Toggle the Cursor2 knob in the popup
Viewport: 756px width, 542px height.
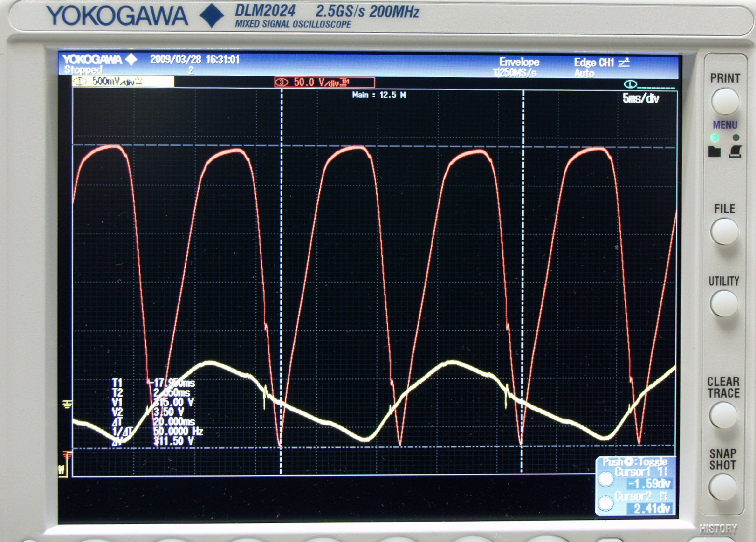606,503
